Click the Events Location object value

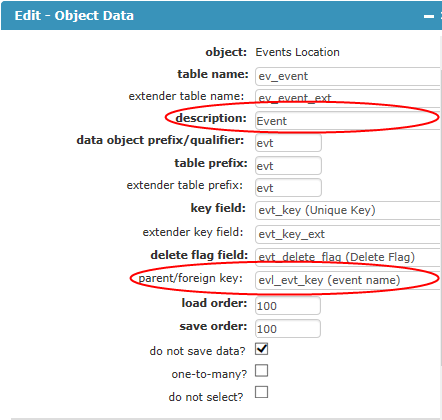[x=297, y=52]
